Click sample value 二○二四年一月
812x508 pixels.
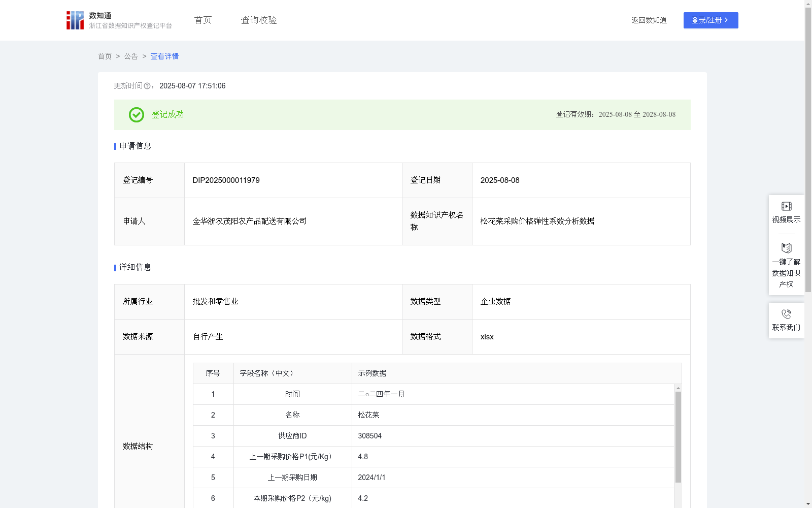click(381, 394)
